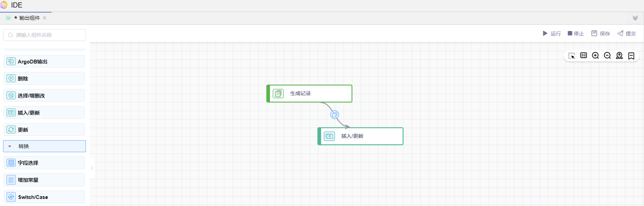Switch to the 输出组件 tab

29,18
